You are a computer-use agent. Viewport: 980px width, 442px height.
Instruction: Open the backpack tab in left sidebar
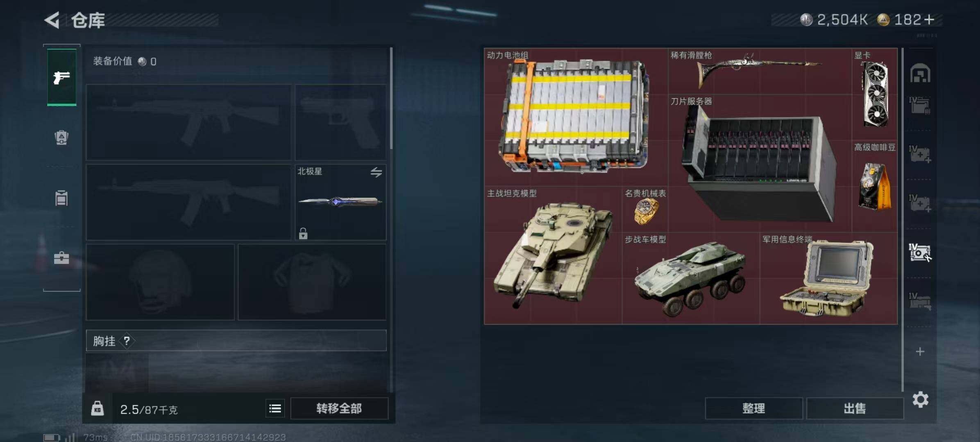coord(61,137)
